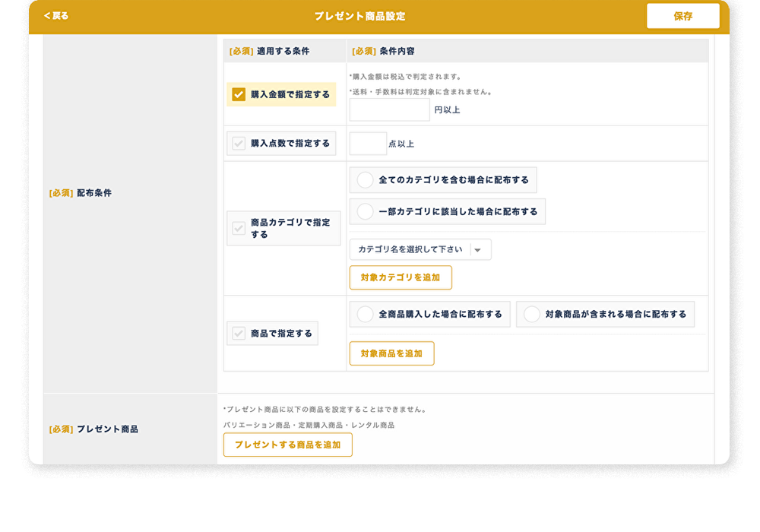Click the 商品で指定する label text
760x532 pixels.
pos(281,333)
